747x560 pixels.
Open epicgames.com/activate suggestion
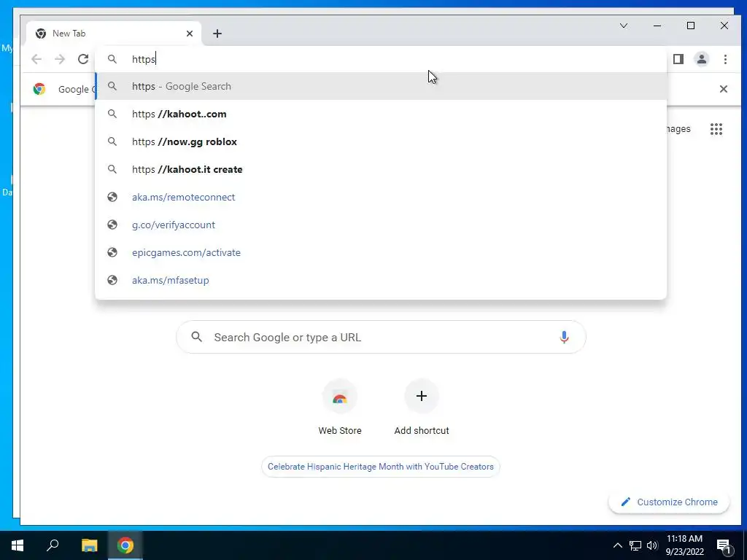(381, 252)
